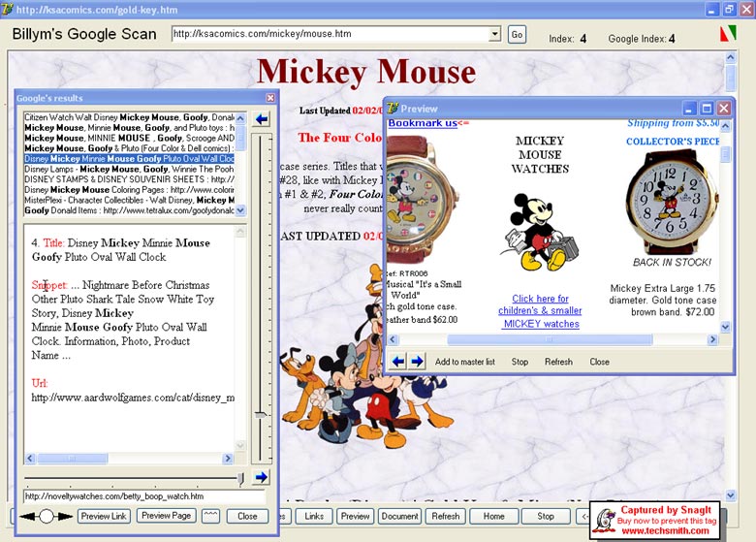Click the vertical slider handle in Google's results
The image size is (756, 542).
(x=261, y=415)
